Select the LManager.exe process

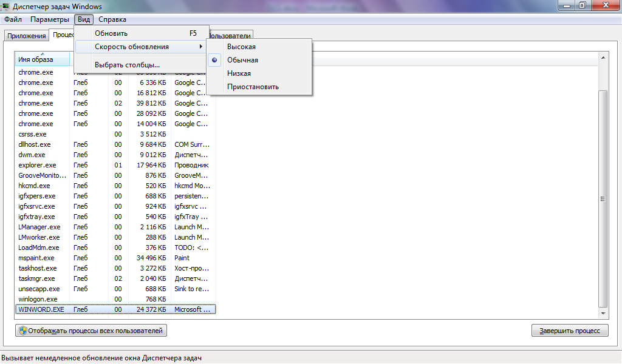(115, 227)
